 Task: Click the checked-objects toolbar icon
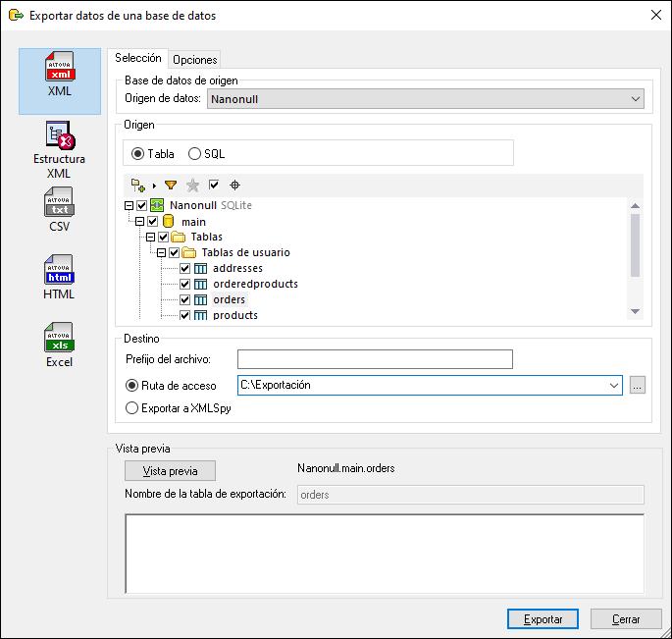(x=214, y=185)
